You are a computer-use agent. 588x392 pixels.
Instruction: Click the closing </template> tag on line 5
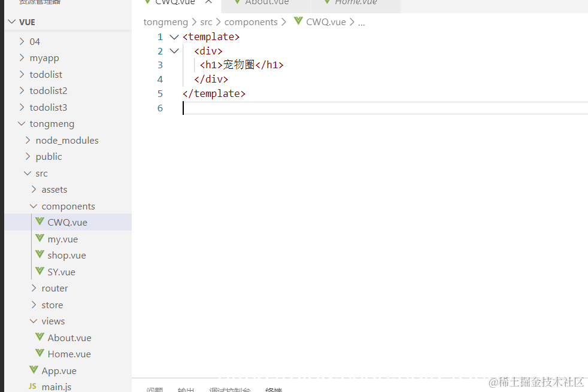coord(214,94)
